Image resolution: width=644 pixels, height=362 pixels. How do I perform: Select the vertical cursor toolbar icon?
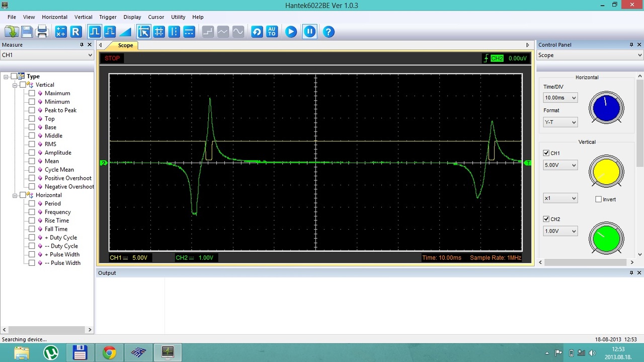pyautogui.click(x=174, y=32)
